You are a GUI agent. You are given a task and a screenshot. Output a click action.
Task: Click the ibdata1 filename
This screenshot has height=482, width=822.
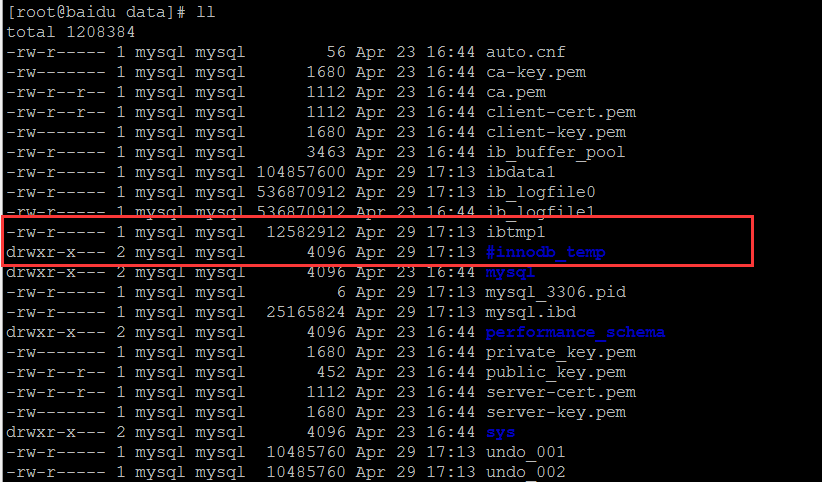521,172
